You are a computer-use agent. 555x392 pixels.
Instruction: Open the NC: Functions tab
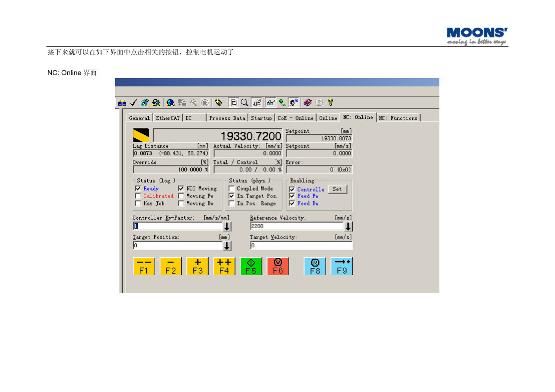coord(398,118)
